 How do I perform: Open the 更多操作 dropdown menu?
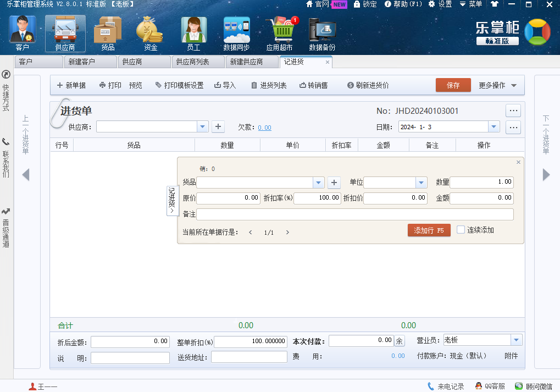(x=497, y=85)
